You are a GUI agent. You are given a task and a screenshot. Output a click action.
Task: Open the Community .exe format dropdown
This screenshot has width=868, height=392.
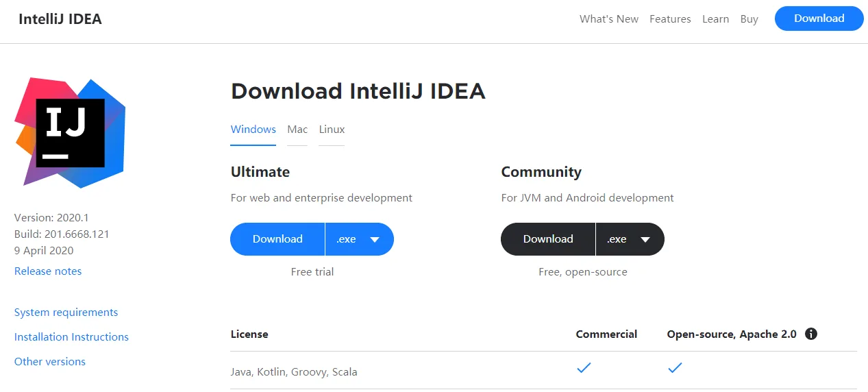pyautogui.click(x=630, y=239)
